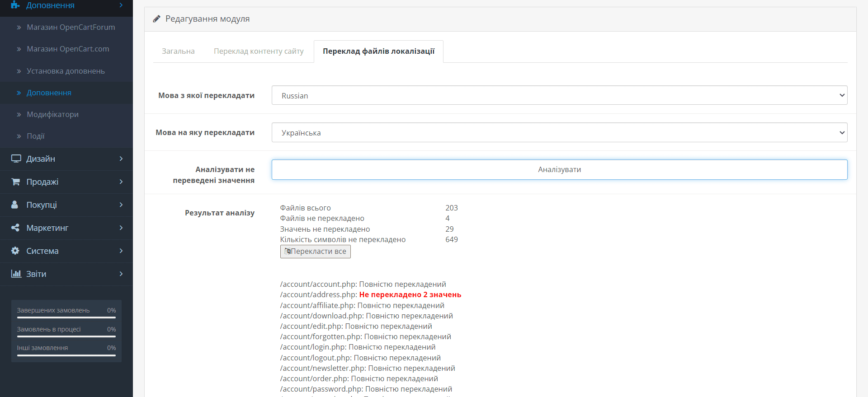Click the /account/download.php result line

(366, 316)
